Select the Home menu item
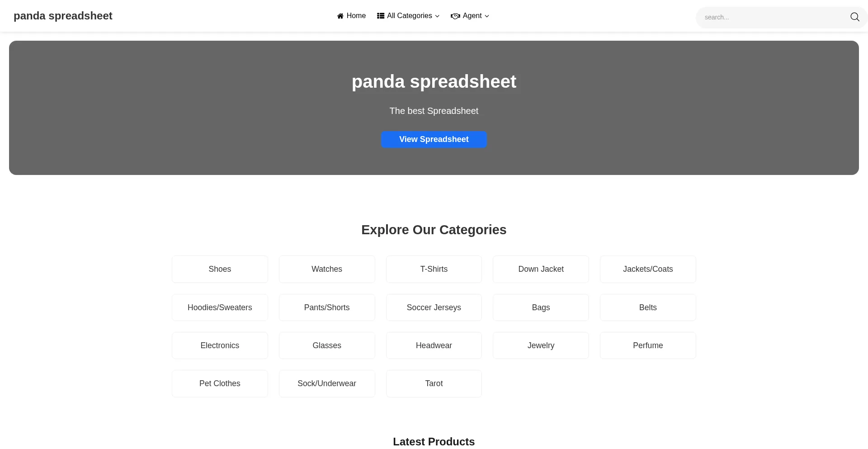 351,16
